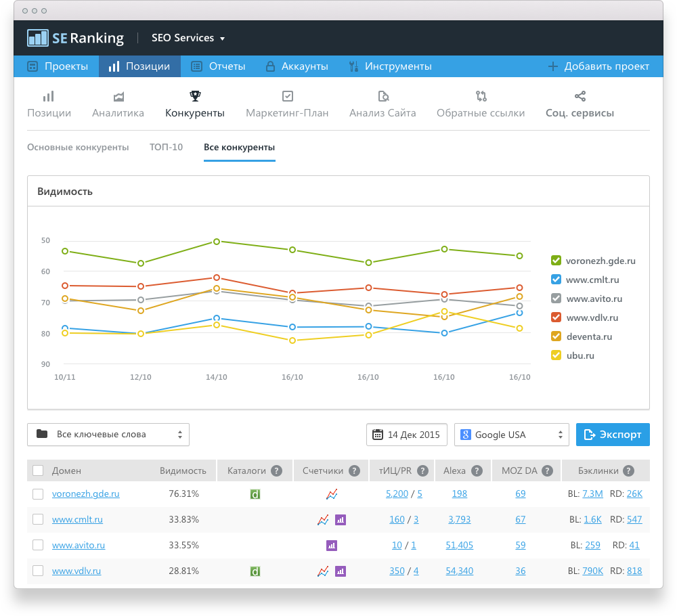Click the MOZ DA value 69
The image size is (677, 616).
[x=520, y=494]
